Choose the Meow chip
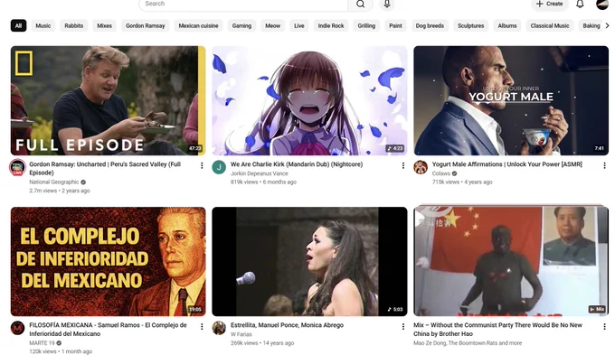Screen dimensions: 615x364 pyautogui.click(x=272, y=26)
